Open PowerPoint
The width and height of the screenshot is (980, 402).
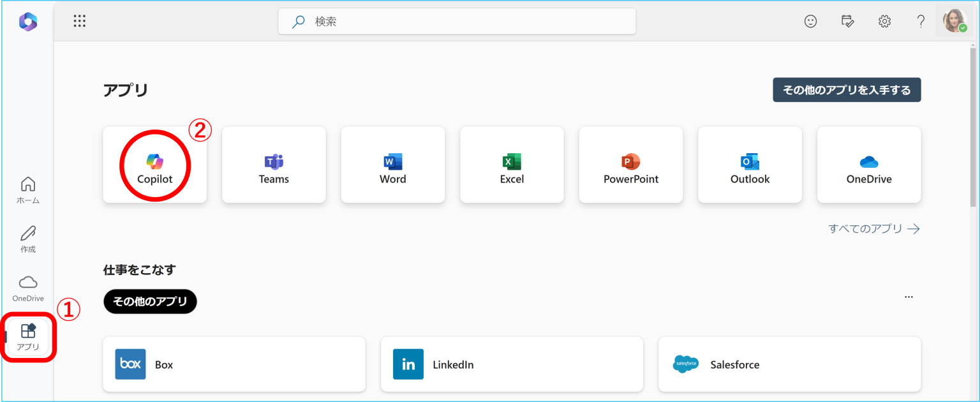click(x=630, y=165)
